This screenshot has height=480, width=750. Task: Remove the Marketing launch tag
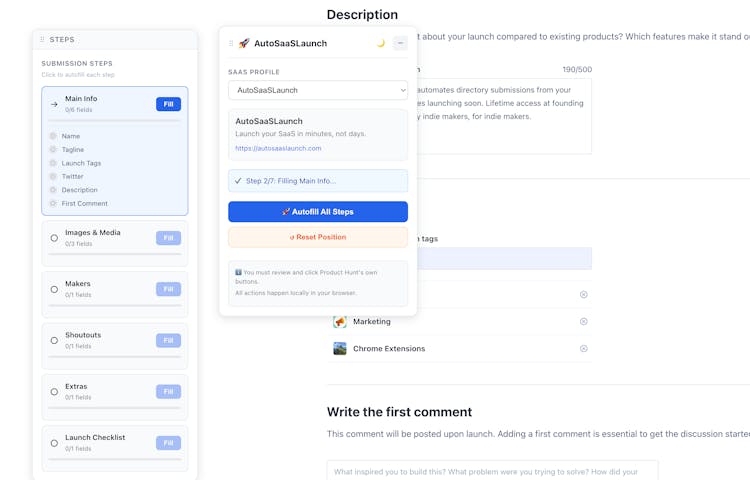tap(584, 322)
